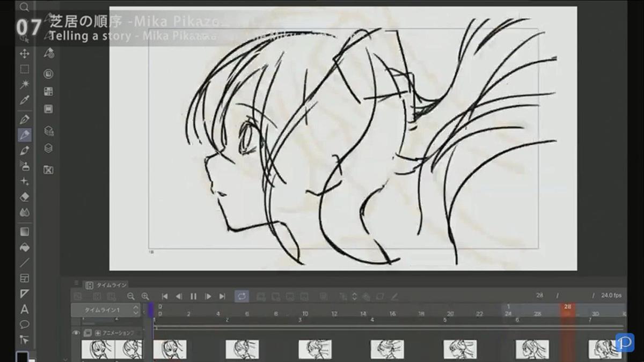Pause the animation playback
This screenshot has height=362, width=644.
193,296
